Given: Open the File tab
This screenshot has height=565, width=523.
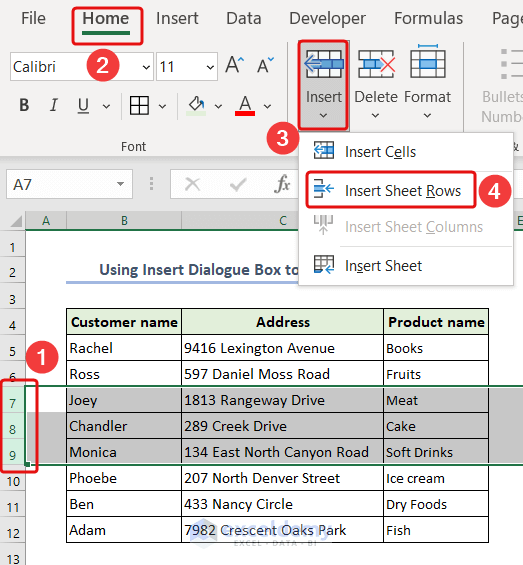Looking at the screenshot, I should point(33,18).
